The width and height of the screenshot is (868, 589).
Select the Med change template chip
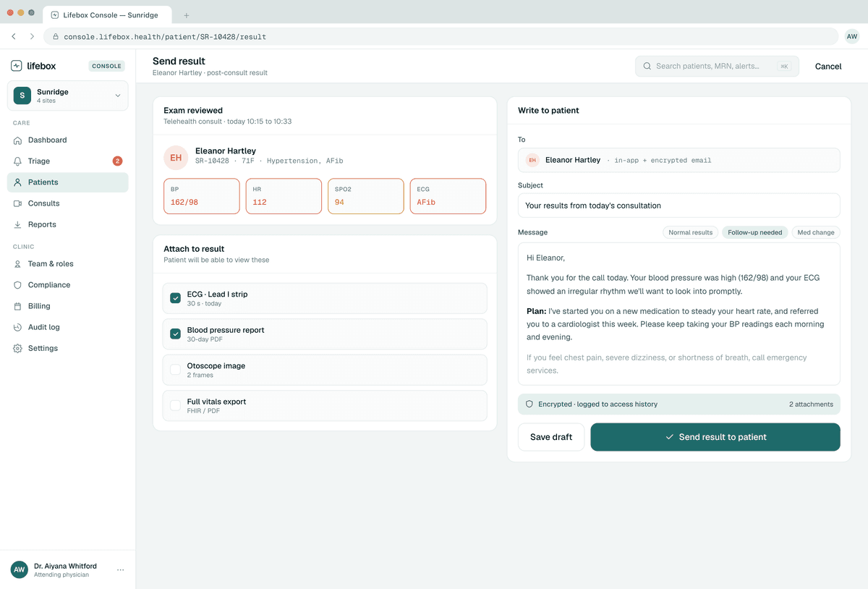[816, 232]
